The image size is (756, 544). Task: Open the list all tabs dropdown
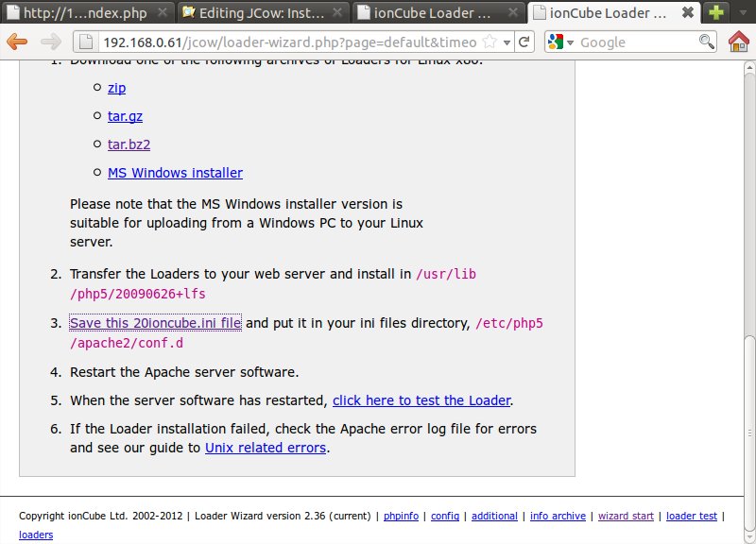[x=744, y=12]
